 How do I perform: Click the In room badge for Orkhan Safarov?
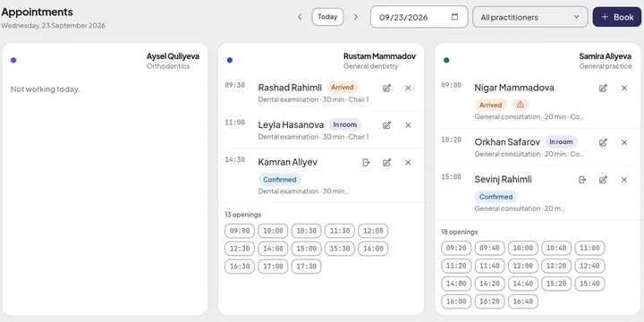pos(561,141)
